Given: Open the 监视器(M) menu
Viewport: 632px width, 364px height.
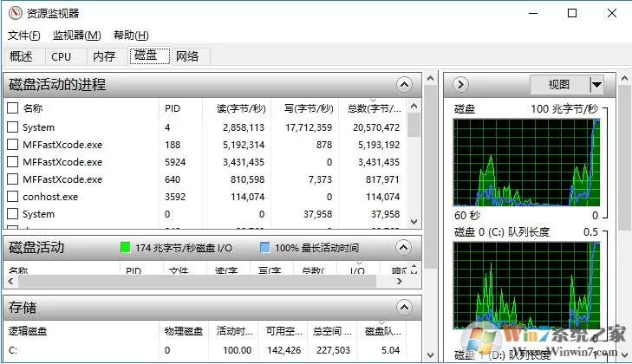Looking at the screenshot, I should pos(76,36).
